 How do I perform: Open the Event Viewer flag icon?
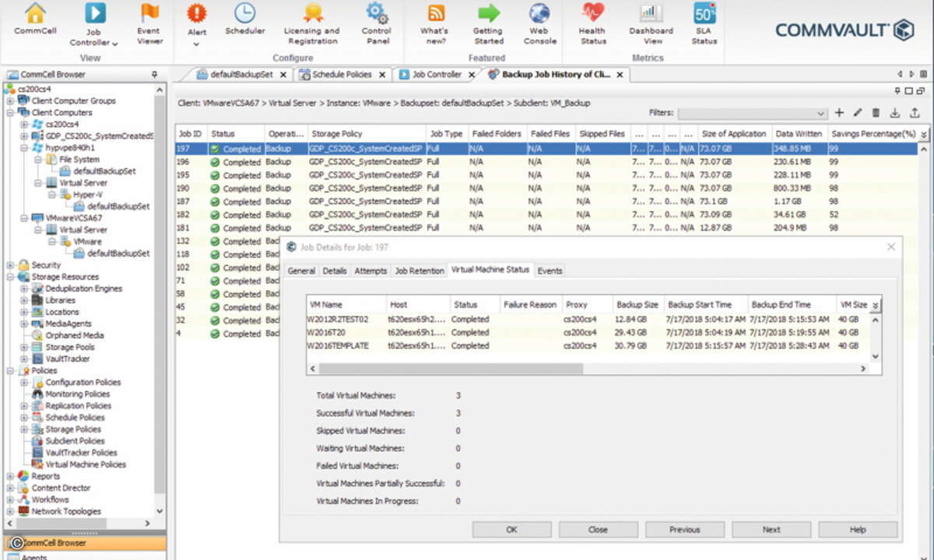click(x=149, y=14)
